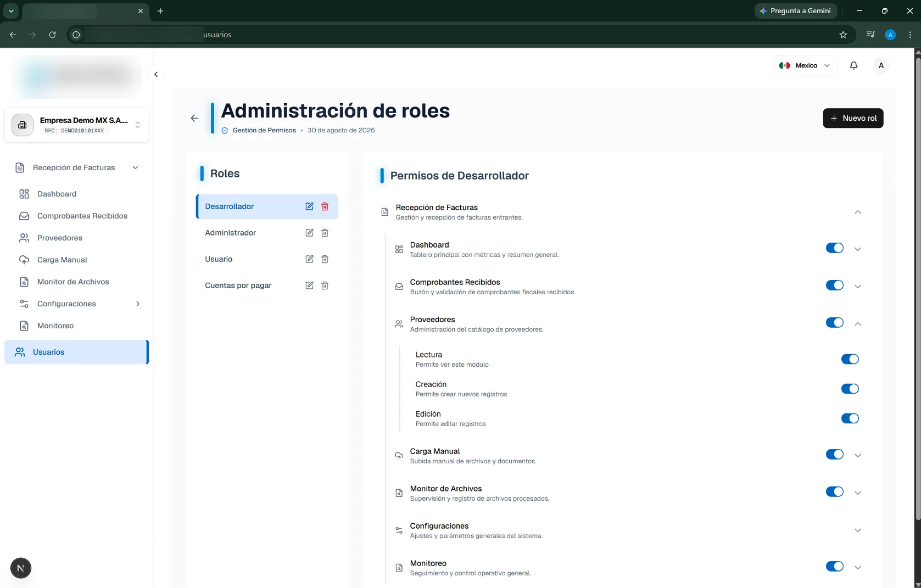Image resolution: width=921 pixels, height=588 pixels.
Task: Open the notifications bell
Action: pos(853,65)
